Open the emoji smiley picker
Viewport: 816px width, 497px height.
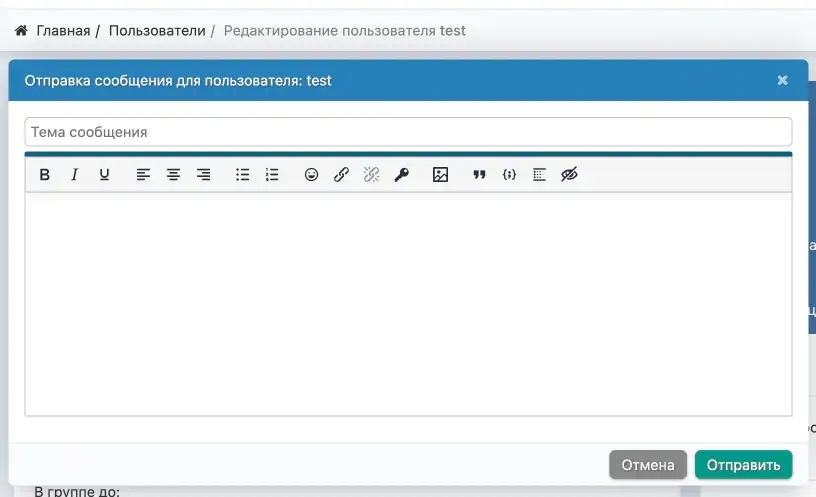click(311, 174)
